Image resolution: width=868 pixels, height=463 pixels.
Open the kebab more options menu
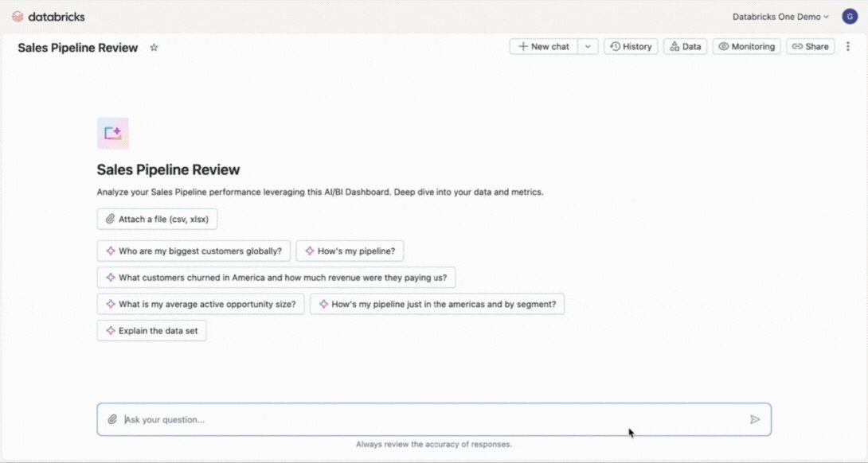(x=847, y=46)
